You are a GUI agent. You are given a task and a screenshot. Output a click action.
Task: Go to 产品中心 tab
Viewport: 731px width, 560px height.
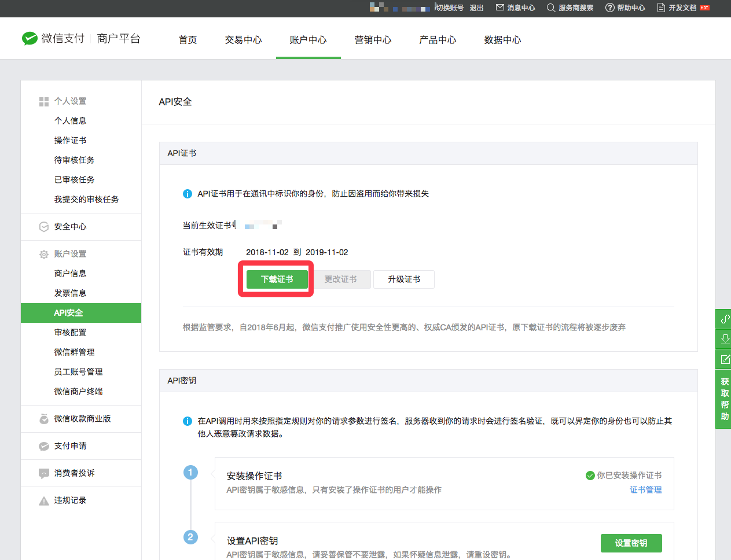[x=438, y=40]
